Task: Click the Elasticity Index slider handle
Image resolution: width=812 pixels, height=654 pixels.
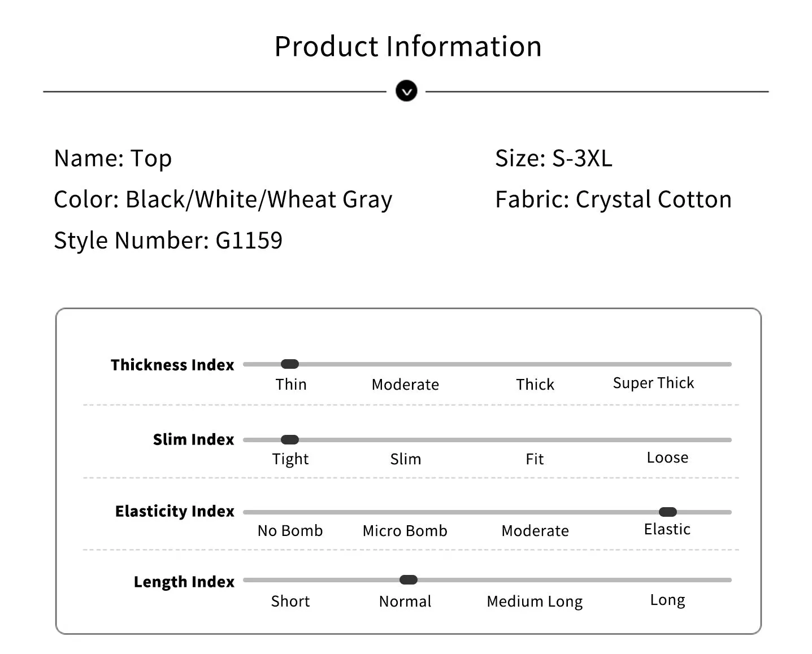Action: tap(668, 512)
